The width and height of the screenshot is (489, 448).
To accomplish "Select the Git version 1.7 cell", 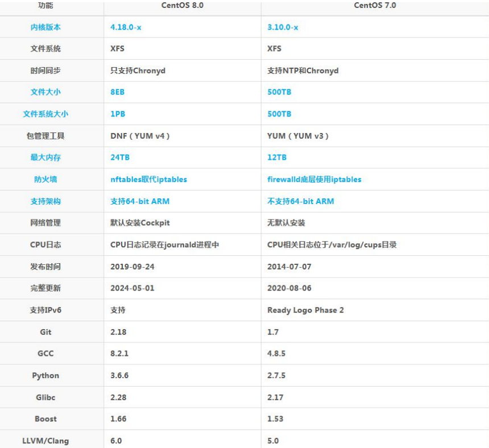I will point(273,331).
